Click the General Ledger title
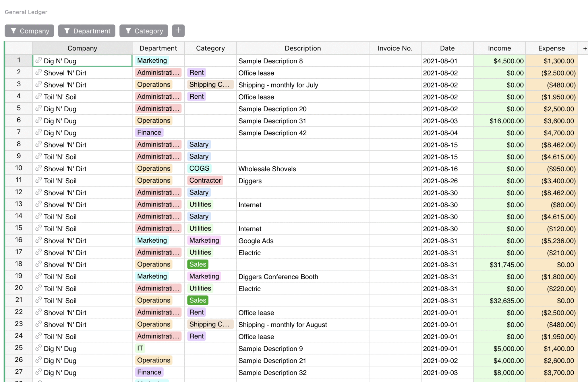This screenshot has width=588, height=382. [x=26, y=12]
